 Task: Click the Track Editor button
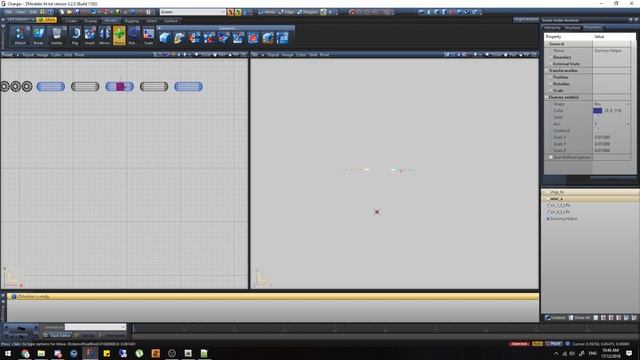57,336
